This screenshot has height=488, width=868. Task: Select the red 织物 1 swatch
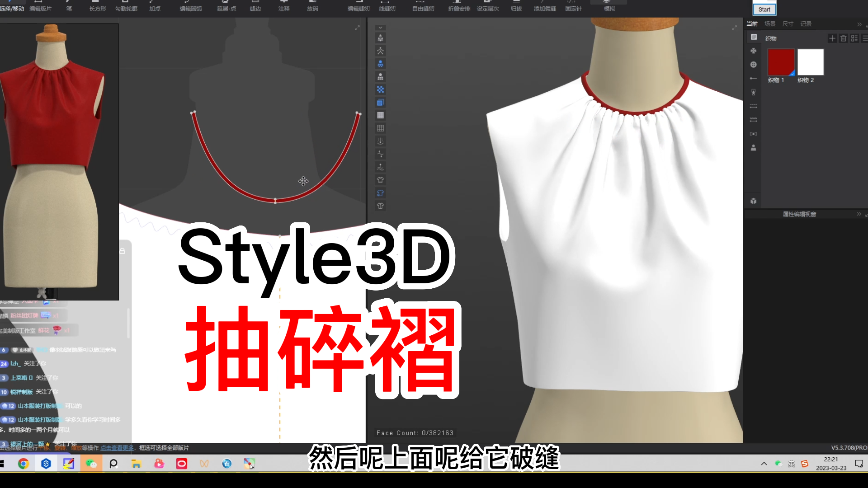pyautogui.click(x=781, y=62)
